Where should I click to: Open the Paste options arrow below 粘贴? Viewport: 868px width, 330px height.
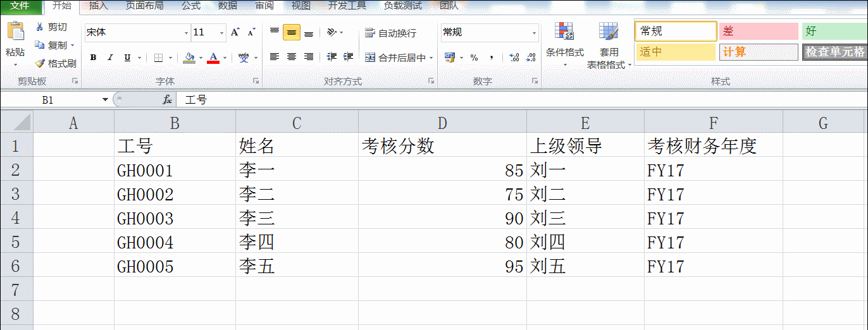pos(15,64)
